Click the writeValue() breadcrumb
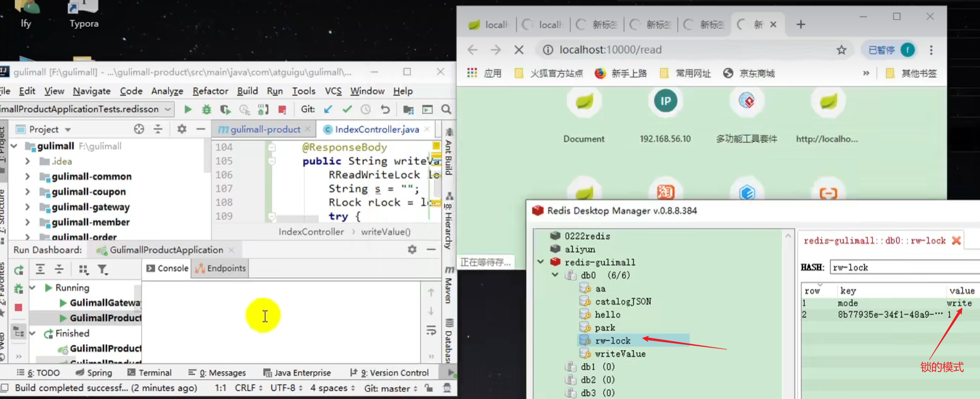 (x=386, y=232)
